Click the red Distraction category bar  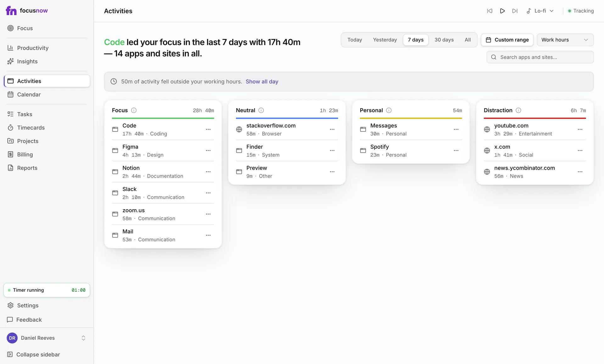point(535,118)
